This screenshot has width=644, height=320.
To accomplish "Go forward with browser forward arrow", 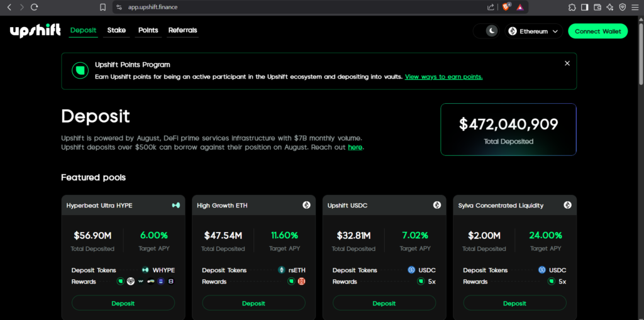I will point(22,7).
